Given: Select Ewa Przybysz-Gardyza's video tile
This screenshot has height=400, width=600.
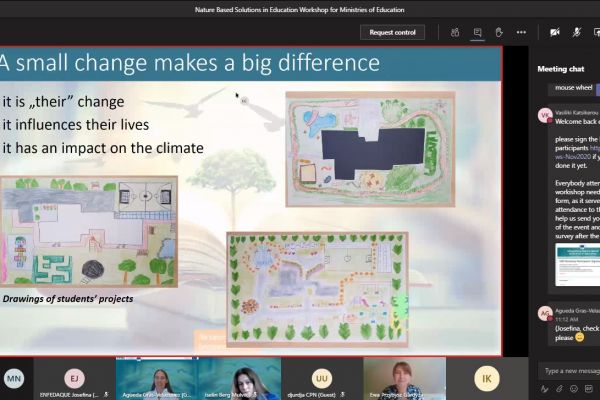Looking at the screenshot, I should pyautogui.click(x=404, y=379).
